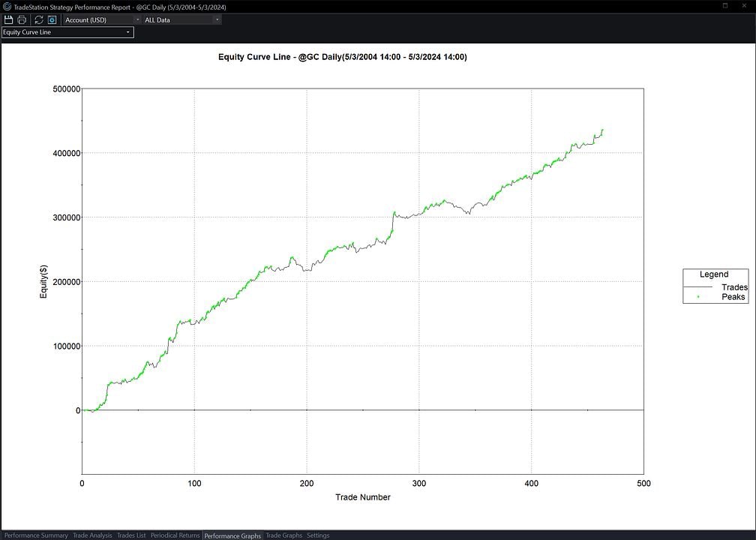Click the 300 label on trade number axis
Screen dimensions: 756x540
point(419,483)
